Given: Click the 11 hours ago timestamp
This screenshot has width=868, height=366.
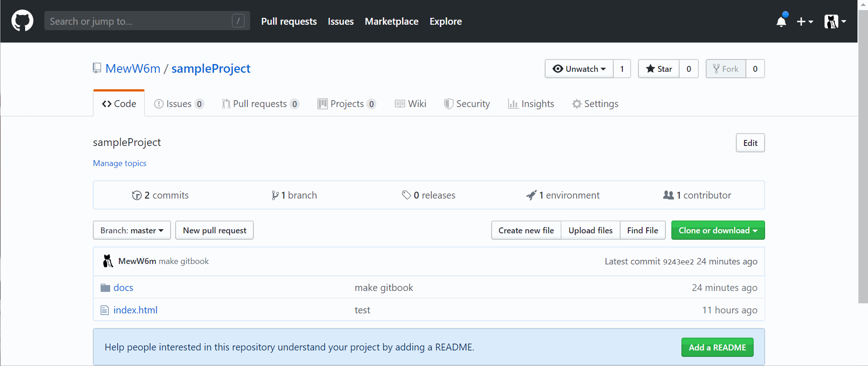Looking at the screenshot, I should [729, 310].
